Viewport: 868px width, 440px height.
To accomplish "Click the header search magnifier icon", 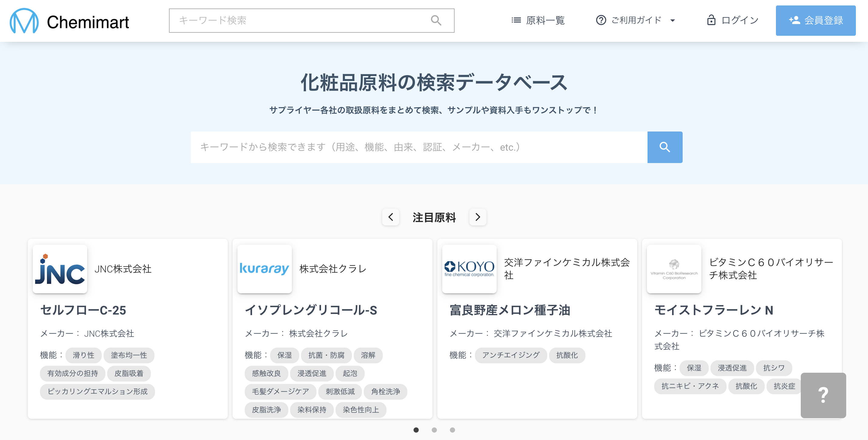I will pos(436,21).
